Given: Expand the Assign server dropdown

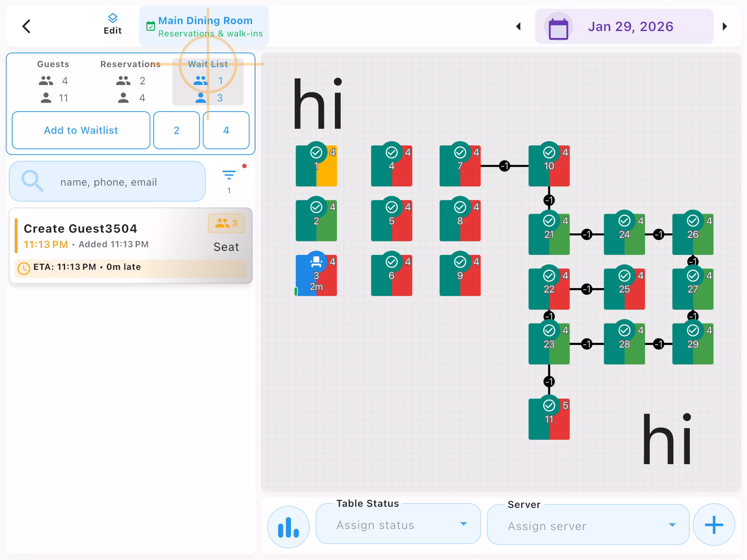Looking at the screenshot, I should [588, 525].
